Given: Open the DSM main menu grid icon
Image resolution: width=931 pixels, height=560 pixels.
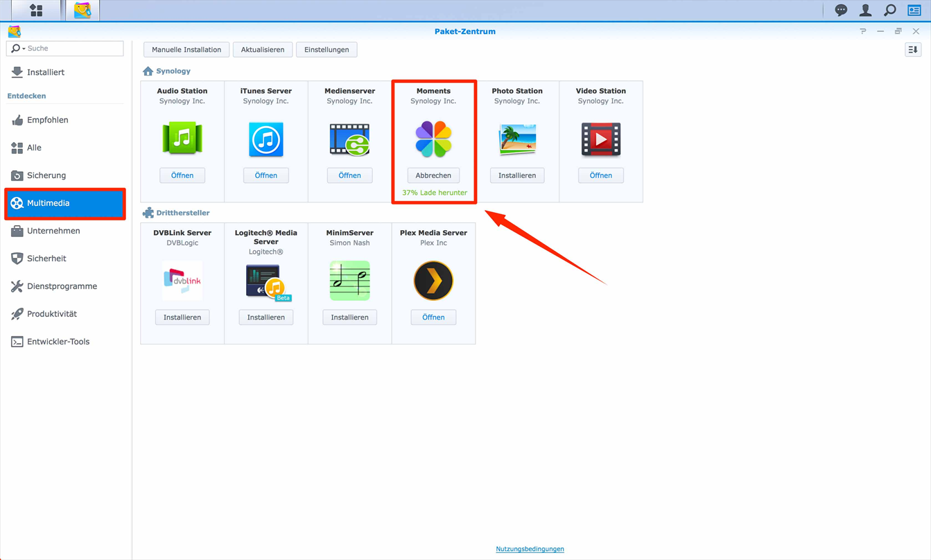Looking at the screenshot, I should (36, 10).
